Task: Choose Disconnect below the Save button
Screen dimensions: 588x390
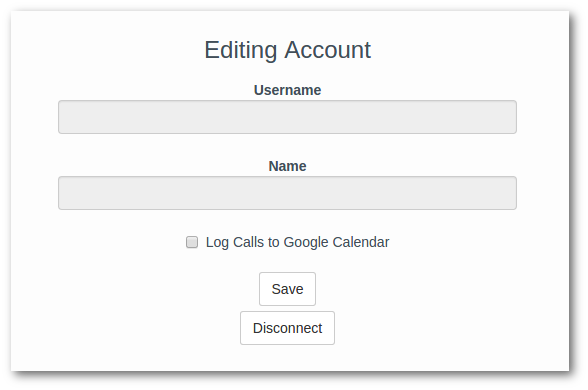Action: (x=287, y=328)
